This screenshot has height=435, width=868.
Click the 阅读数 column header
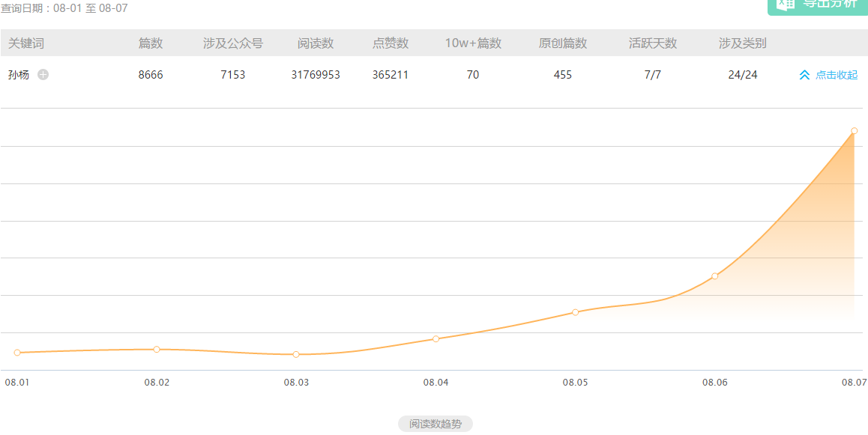(315, 43)
